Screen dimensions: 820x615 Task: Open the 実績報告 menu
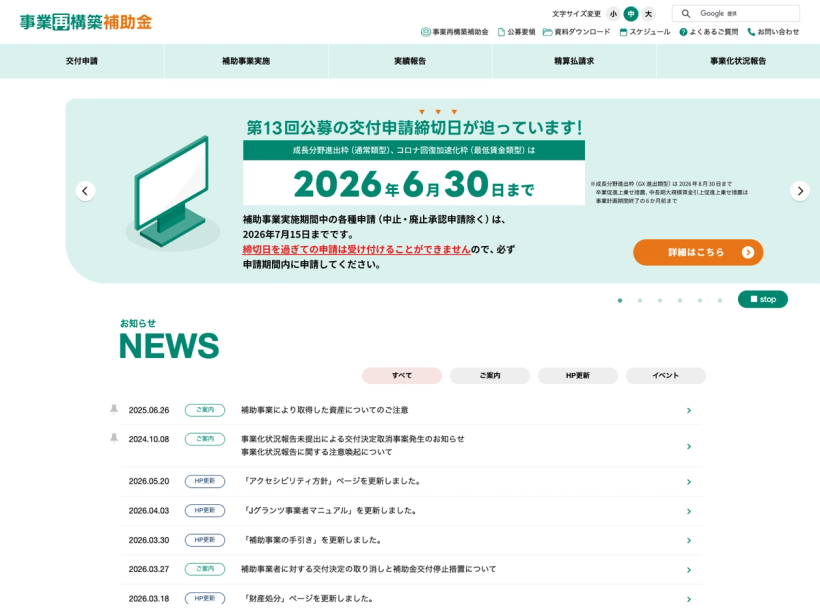(410, 61)
